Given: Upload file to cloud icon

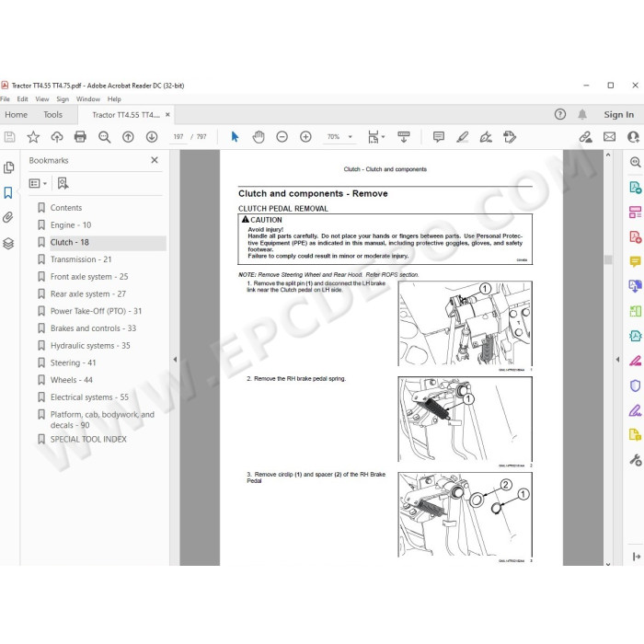Looking at the screenshot, I should [57, 137].
